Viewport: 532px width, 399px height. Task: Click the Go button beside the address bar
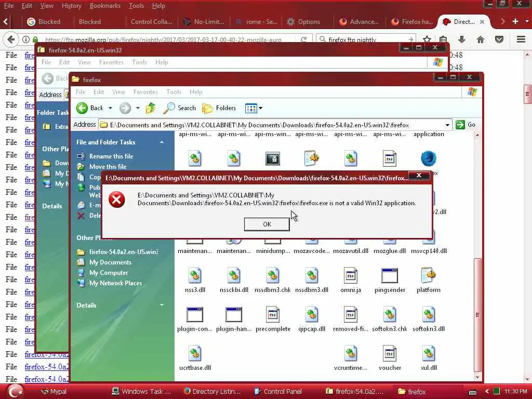pos(465,125)
